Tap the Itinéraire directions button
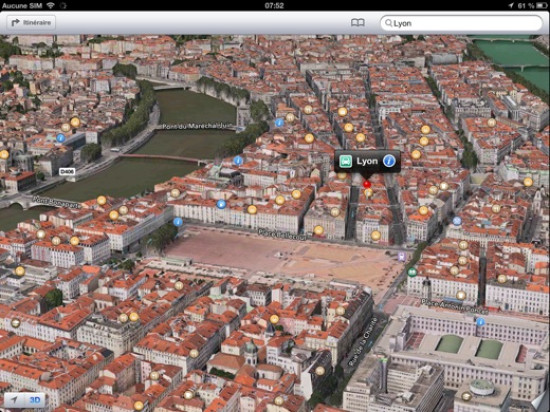550x412 pixels. 31,23
